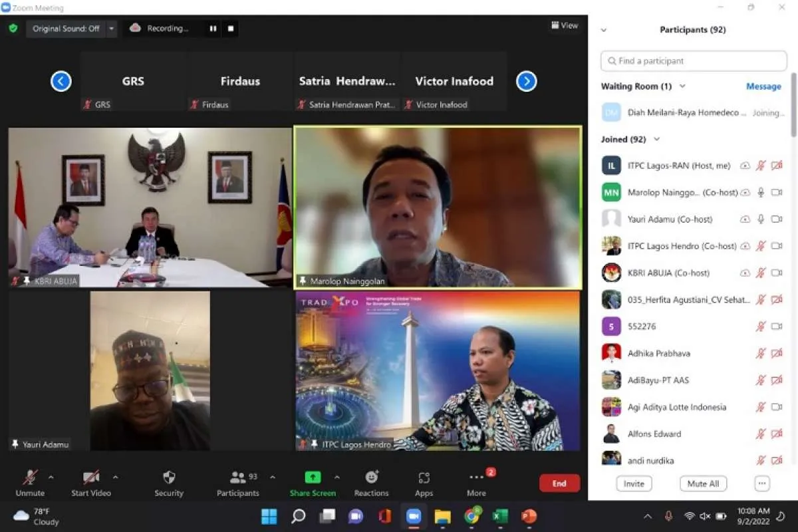Open the More options menu in toolbar
The width and height of the screenshot is (798, 532).
click(x=476, y=482)
